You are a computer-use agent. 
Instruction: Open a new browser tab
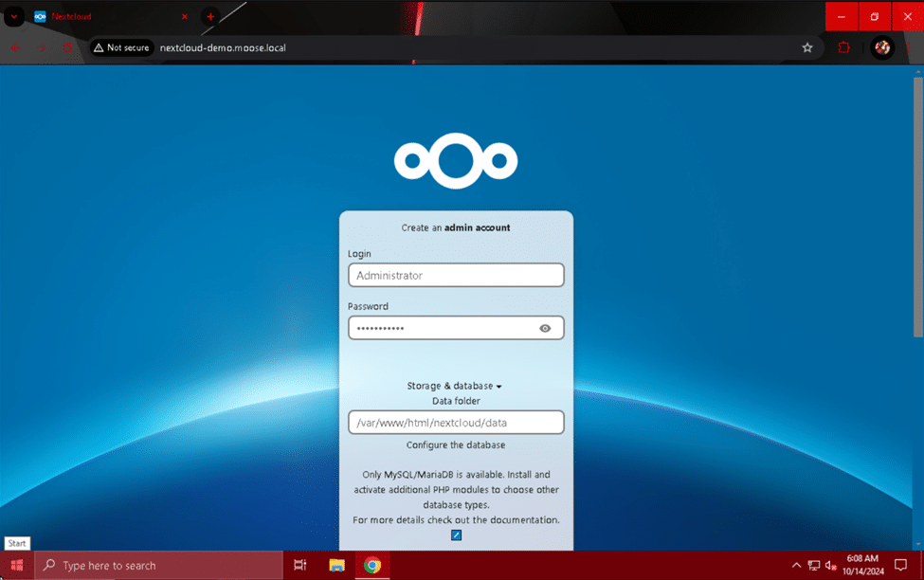[x=210, y=16]
